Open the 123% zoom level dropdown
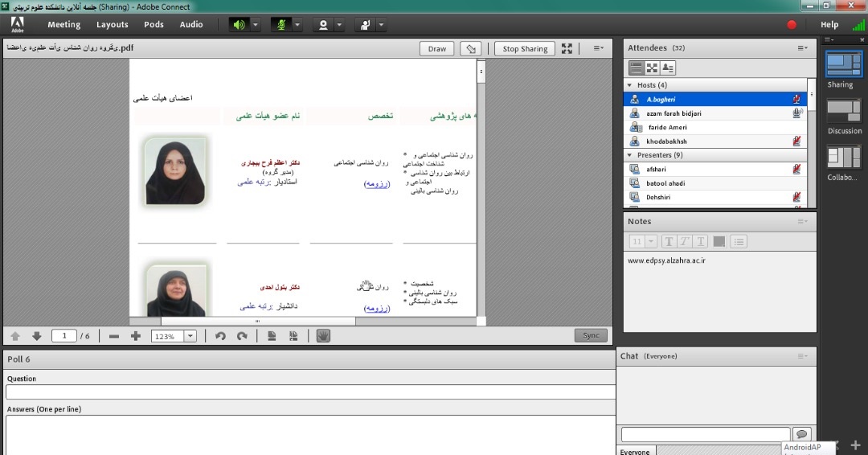This screenshot has width=868, height=455. (190, 336)
